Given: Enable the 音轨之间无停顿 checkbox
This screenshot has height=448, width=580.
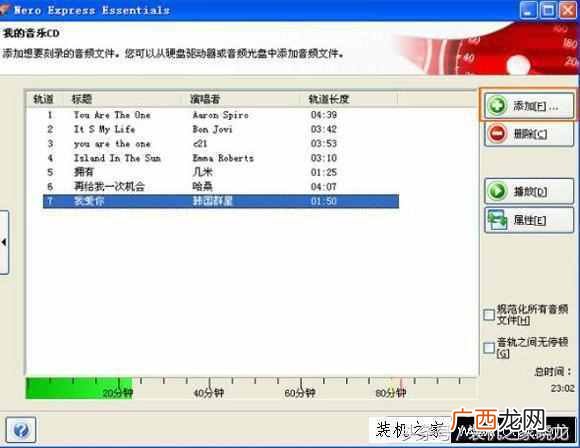Looking at the screenshot, I should [489, 348].
